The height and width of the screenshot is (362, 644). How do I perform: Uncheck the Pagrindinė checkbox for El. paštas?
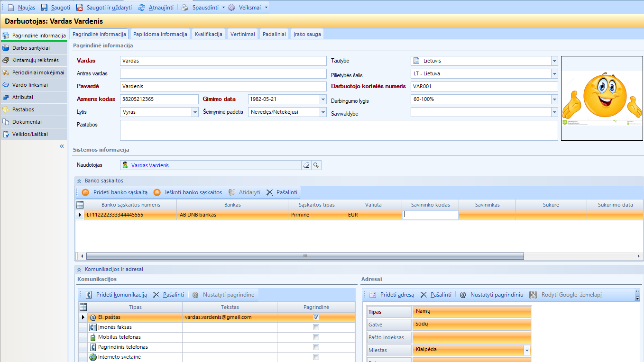(x=316, y=317)
